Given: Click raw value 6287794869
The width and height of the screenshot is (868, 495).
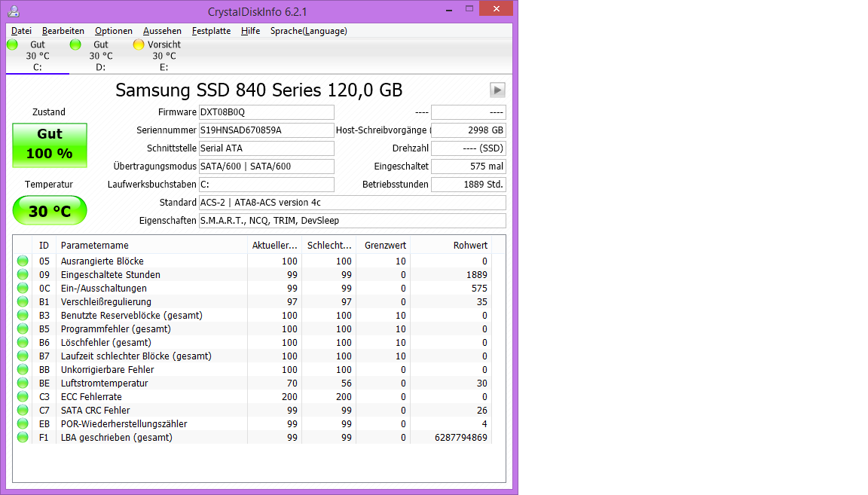Looking at the screenshot, I should point(460,438).
